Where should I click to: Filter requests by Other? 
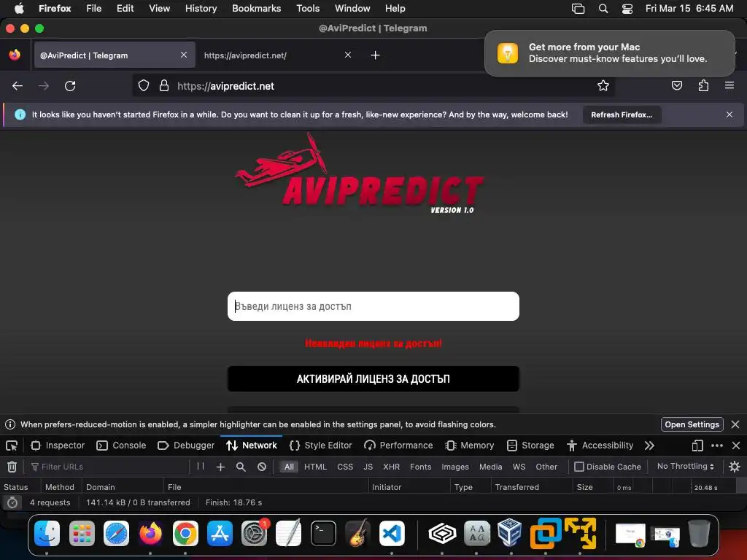point(546,467)
